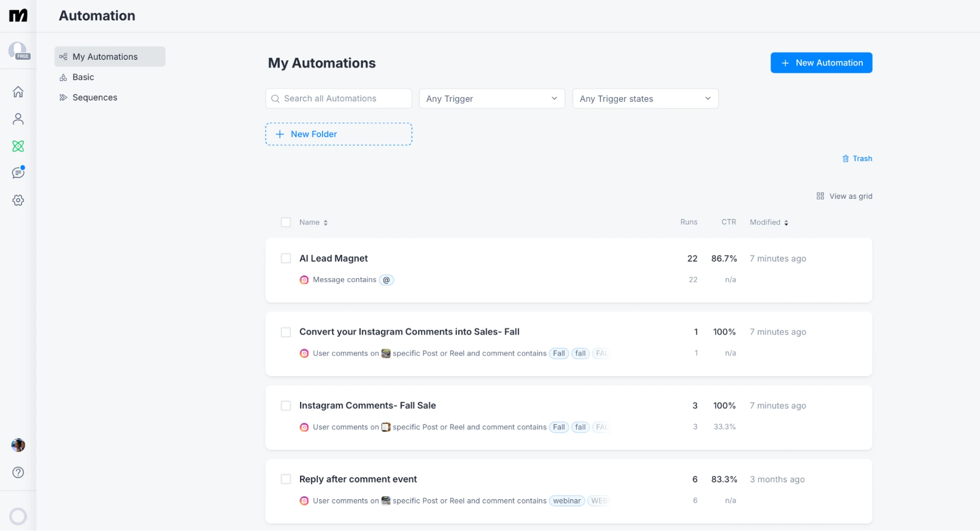
Task: Click the integrations cross icon
Action: coord(18,146)
